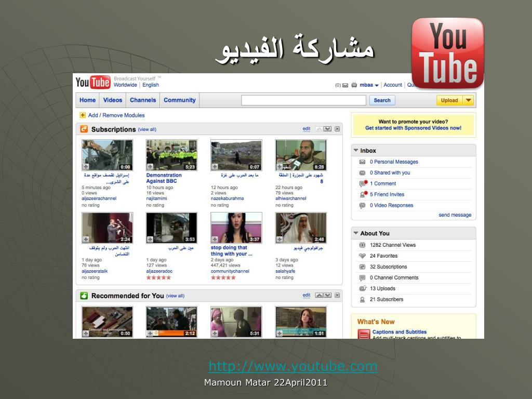Open the http://www.youtube.com slide link

[293, 366]
